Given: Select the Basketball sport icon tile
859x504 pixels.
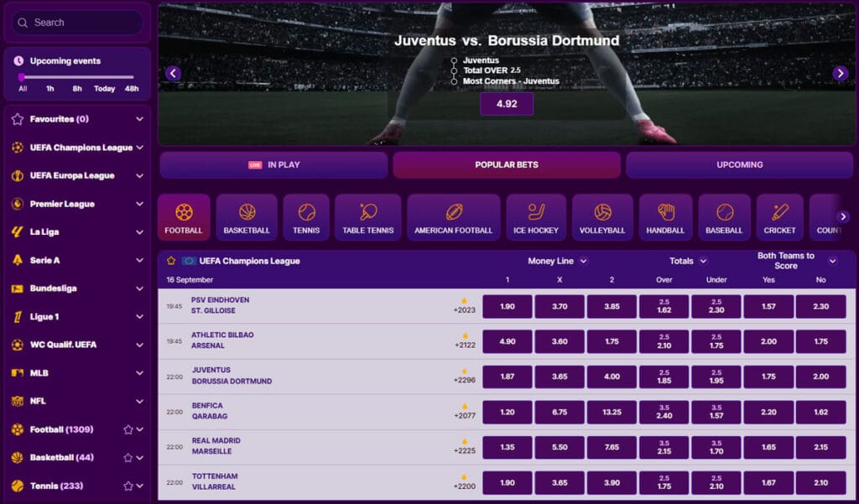Looking at the screenshot, I should coord(247,217).
